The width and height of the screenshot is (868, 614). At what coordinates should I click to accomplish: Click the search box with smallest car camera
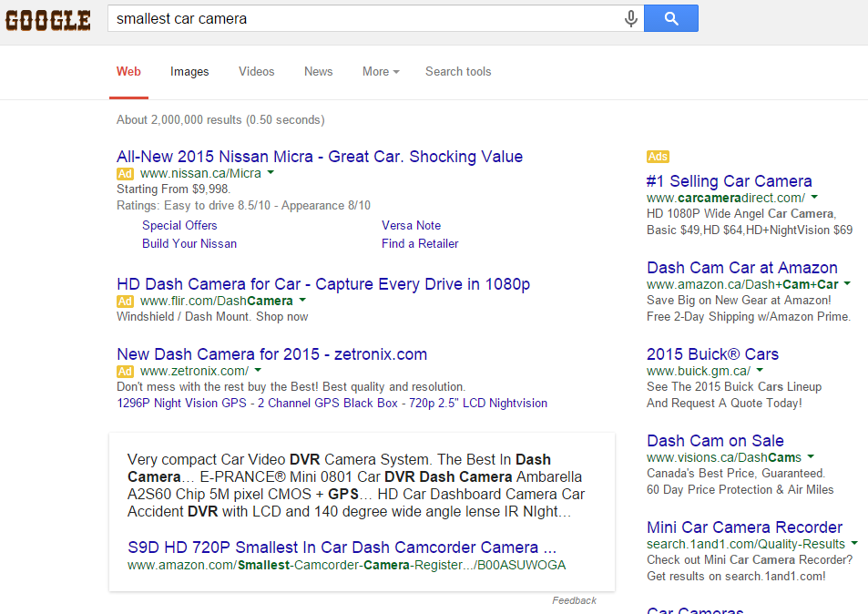click(364, 18)
